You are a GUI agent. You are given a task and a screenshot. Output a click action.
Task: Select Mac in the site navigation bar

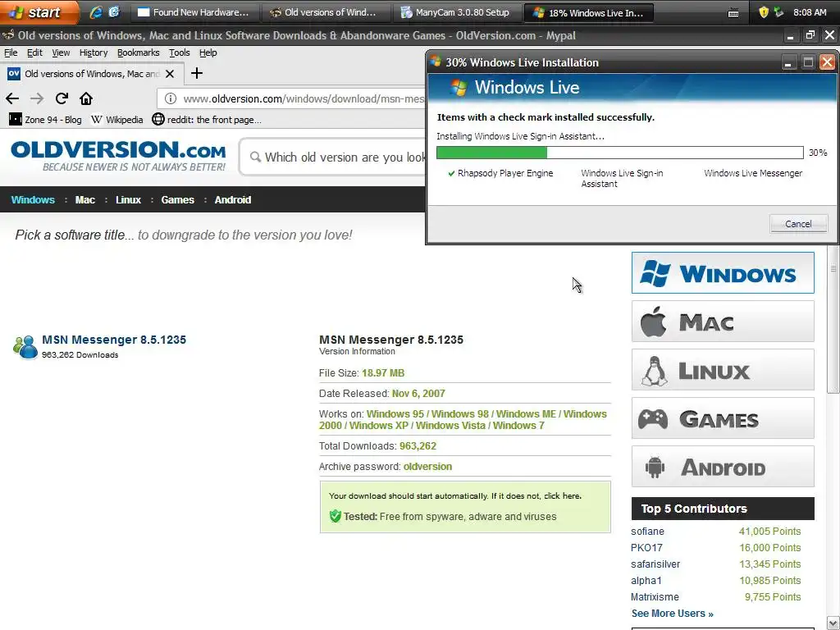click(85, 200)
